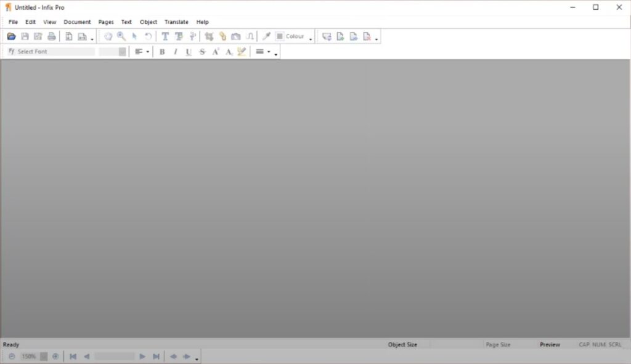The width and height of the screenshot is (631, 364).
Task: Click the Colour swatch button
Action: point(290,36)
